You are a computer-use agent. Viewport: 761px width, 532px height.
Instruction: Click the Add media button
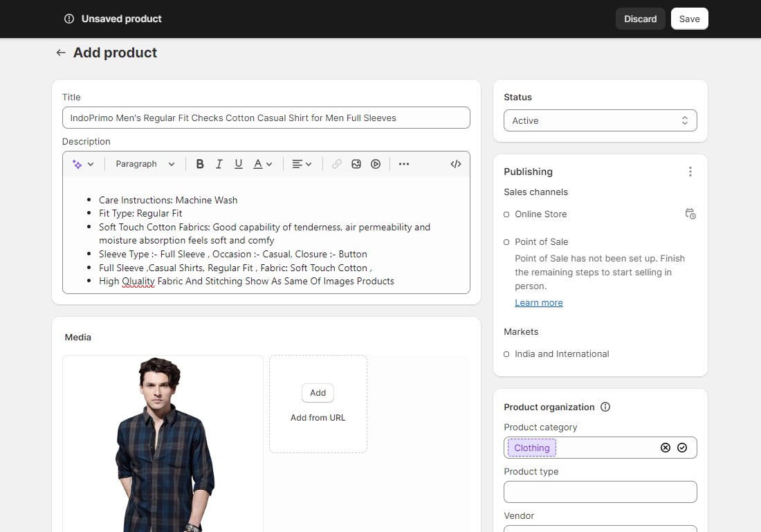pyautogui.click(x=318, y=393)
